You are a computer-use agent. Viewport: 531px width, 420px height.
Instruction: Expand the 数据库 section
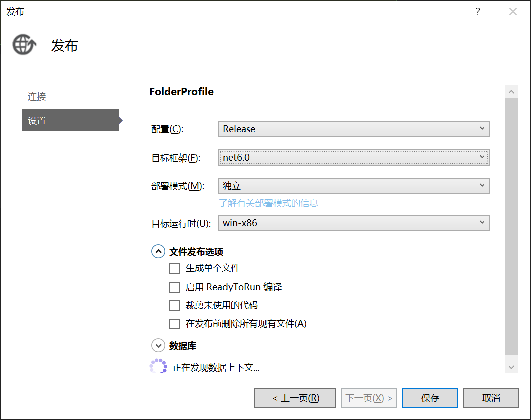point(158,345)
